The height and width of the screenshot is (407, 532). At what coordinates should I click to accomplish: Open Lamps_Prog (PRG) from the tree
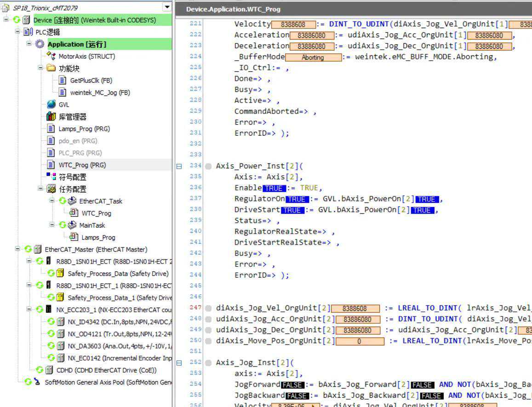[x=84, y=129]
